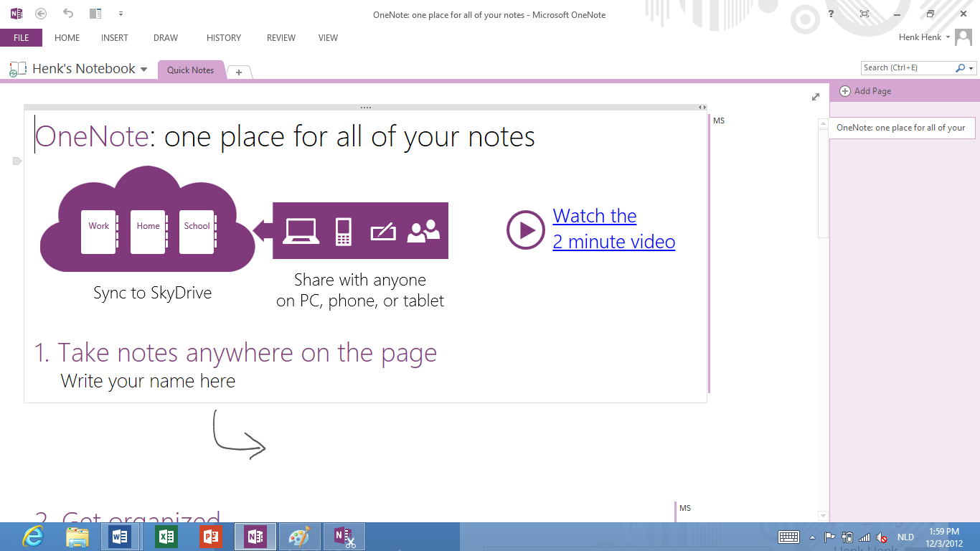
Task: Undo the last action
Action: tap(68, 14)
